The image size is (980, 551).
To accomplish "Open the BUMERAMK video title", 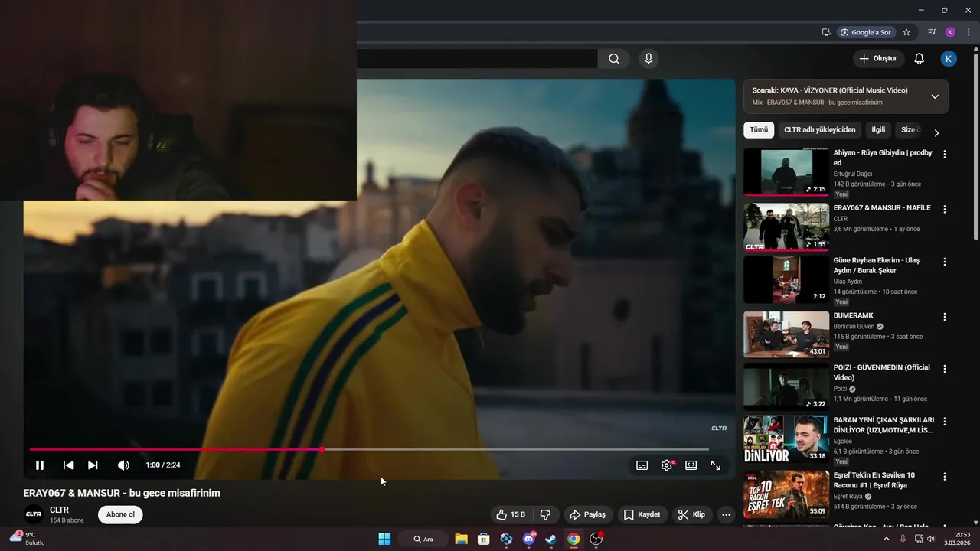I will (x=854, y=315).
